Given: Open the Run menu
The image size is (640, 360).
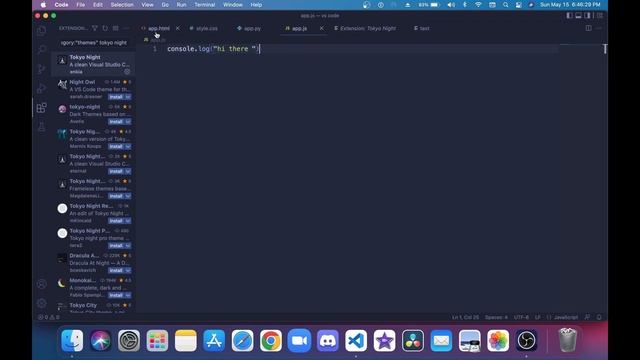Looking at the screenshot, I should (x=182, y=5).
